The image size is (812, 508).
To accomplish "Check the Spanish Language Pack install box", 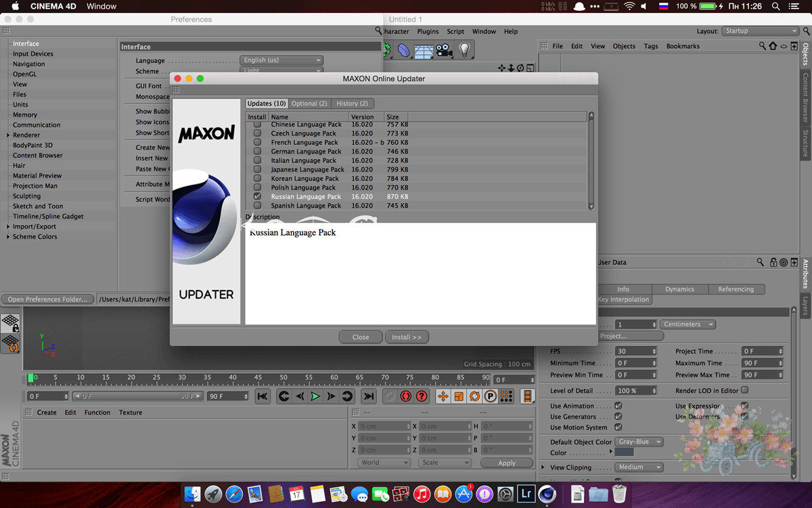I will 257,205.
